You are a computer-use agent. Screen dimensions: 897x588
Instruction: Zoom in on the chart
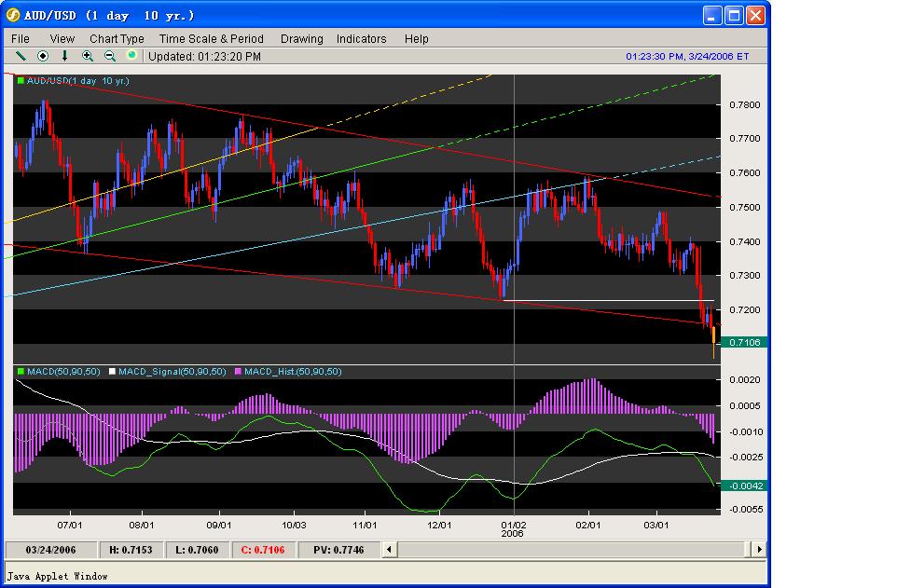88,56
